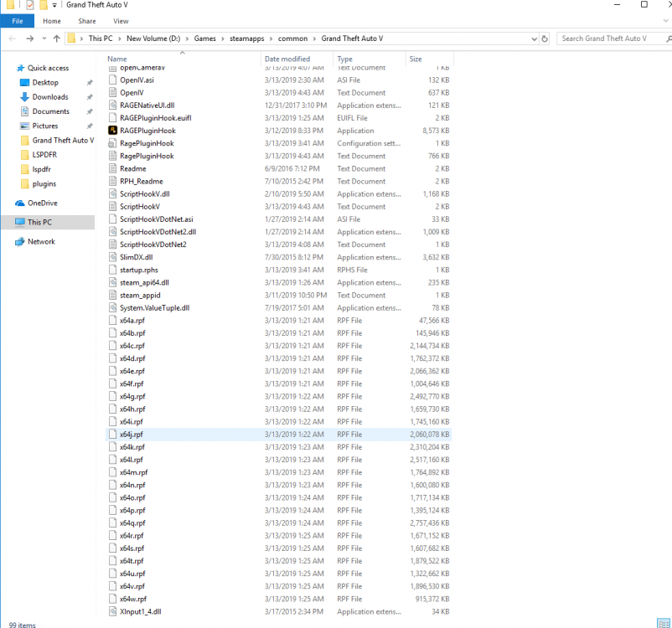Screen dimensions: 672x628
Task: Select the OpenIV.asi file icon
Action: click(x=112, y=80)
